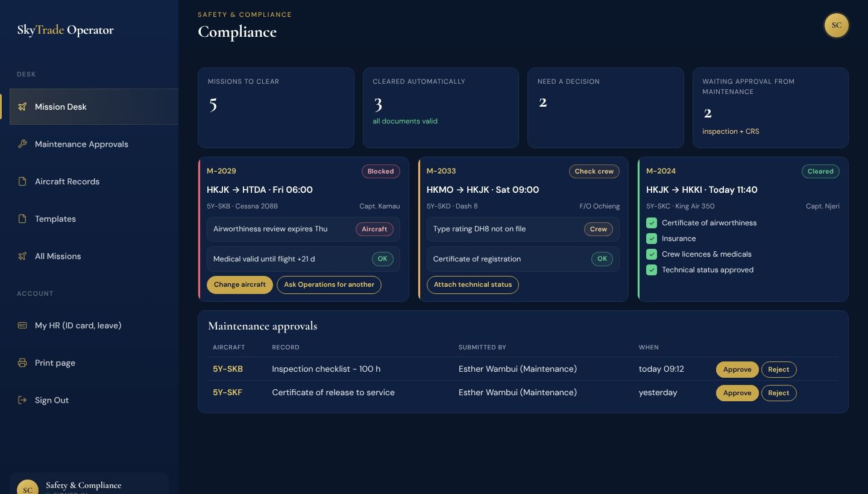This screenshot has height=494, width=868.
Task: Click the Crew tag on type rating row
Action: (599, 229)
